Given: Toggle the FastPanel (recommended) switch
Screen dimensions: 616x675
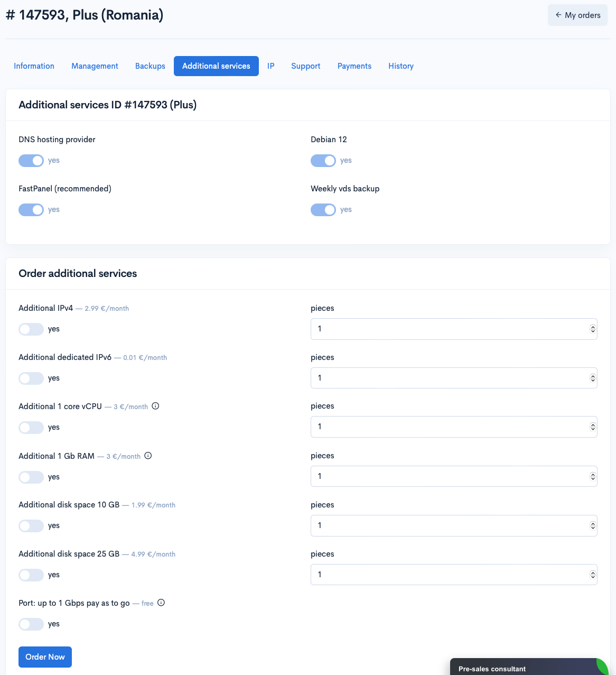Looking at the screenshot, I should pos(31,210).
